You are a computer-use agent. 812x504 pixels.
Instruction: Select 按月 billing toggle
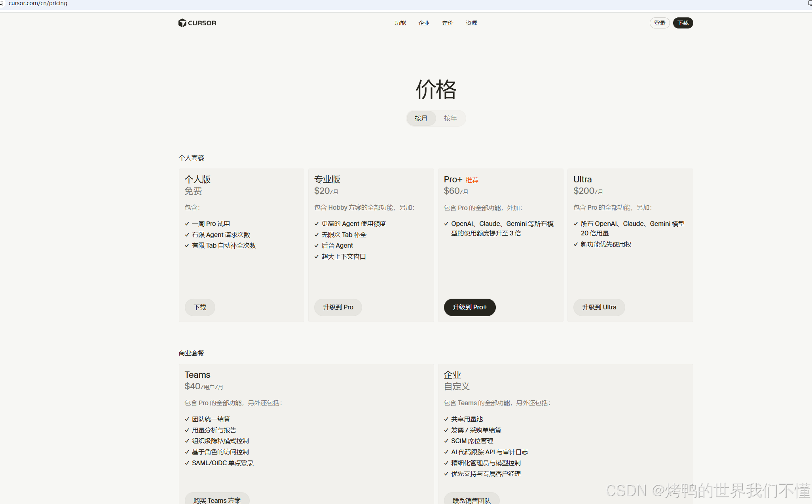tap(421, 118)
